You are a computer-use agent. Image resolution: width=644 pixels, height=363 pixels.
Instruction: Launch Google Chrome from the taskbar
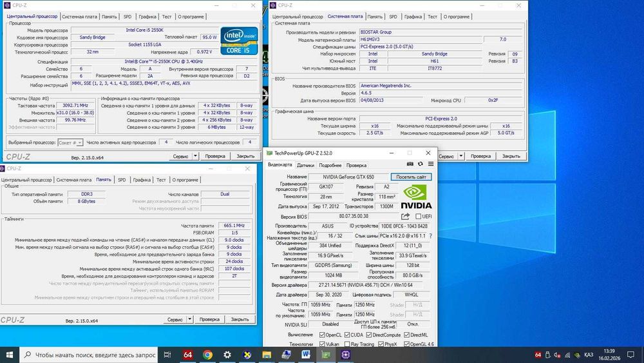[x=207, y=355]
